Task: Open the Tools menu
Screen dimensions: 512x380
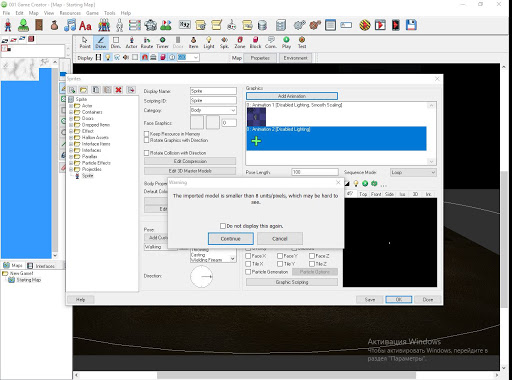Action: 109,13
